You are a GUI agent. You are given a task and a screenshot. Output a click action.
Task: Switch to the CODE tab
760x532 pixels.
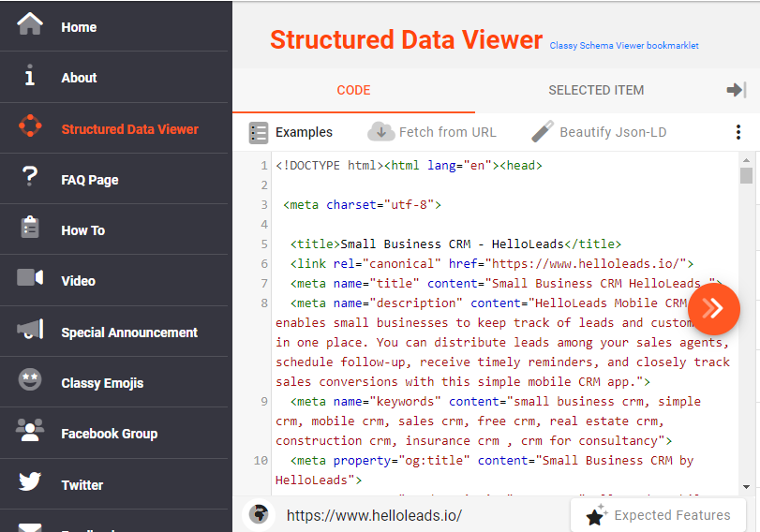point(353,91)
